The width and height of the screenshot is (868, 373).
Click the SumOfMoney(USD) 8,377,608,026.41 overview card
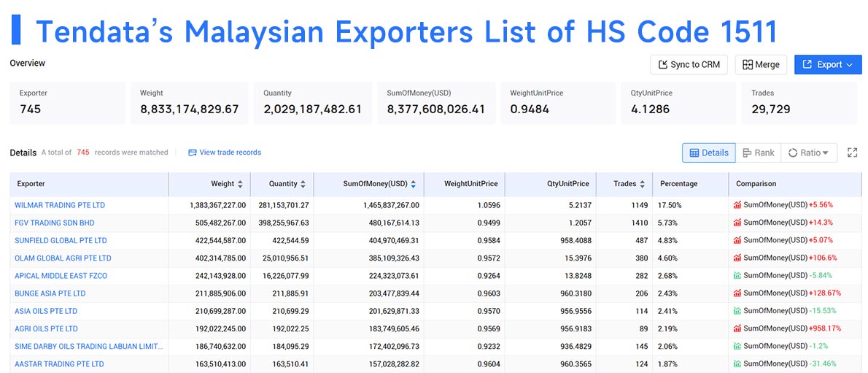[436, 102]
